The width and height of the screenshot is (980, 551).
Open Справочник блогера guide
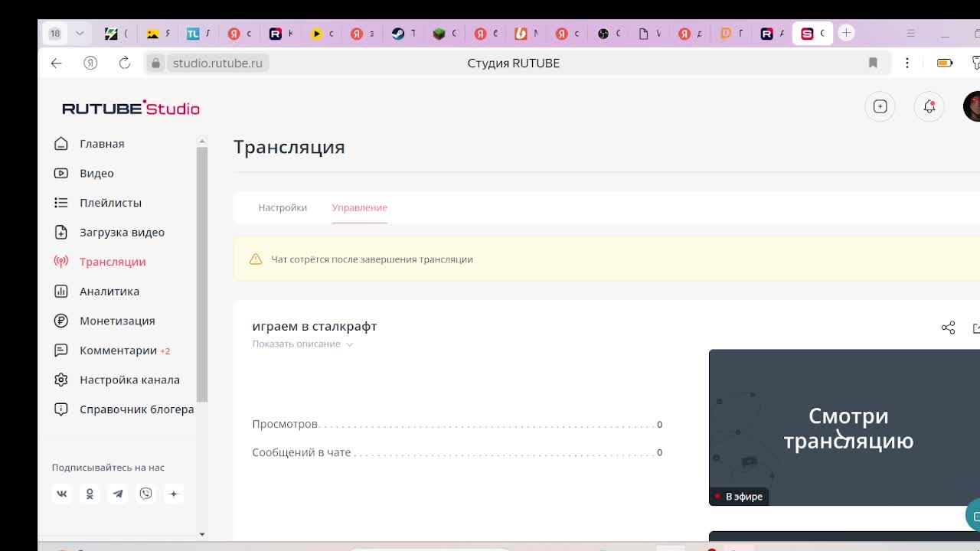136,409
